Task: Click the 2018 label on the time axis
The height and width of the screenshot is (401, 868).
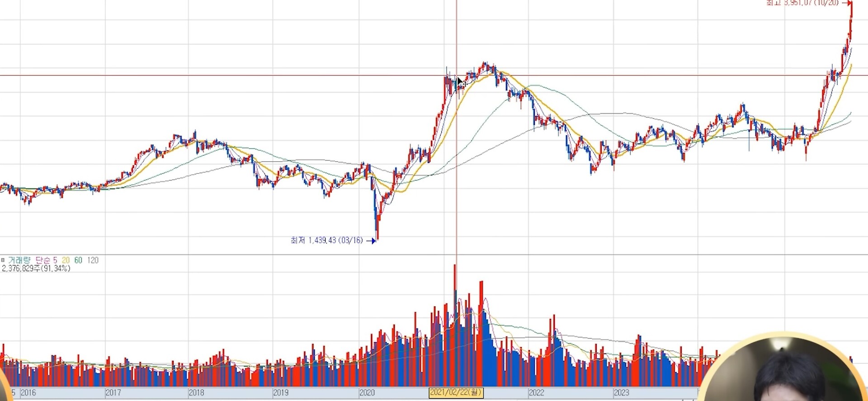Action: click(196, 392)
